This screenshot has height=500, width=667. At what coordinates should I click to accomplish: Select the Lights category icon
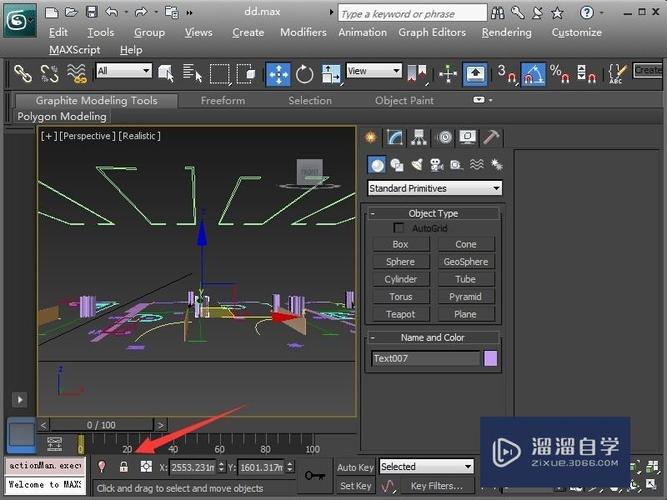(416, 165)
